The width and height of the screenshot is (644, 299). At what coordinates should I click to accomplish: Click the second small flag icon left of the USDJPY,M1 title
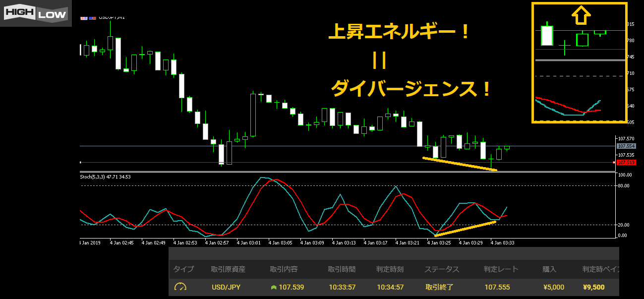click(92, 17)
